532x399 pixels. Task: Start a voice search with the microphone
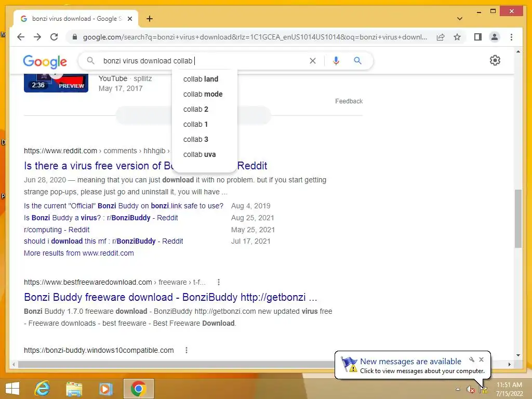[x=336, y=61]
